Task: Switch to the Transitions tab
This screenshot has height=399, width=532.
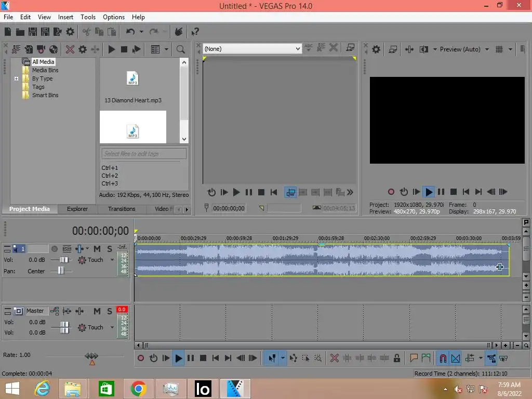Action: [122, 209]
